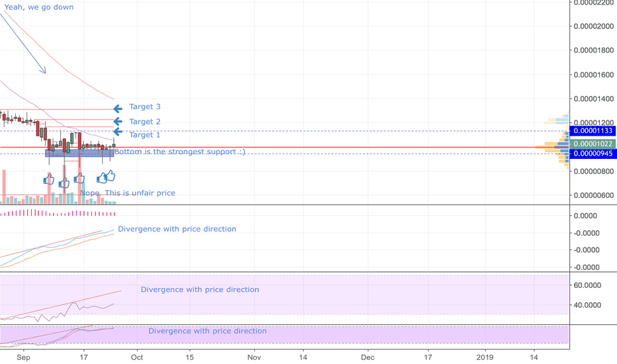Select the 'Target 1' label

point(145,135)
